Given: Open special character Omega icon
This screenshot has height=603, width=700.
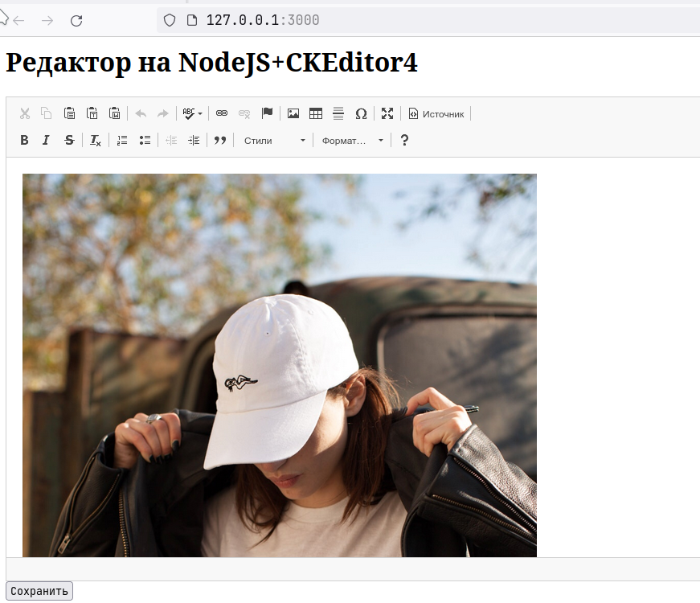Looking at the screenshot, I should pyautogui.click(x=361, y=113).
